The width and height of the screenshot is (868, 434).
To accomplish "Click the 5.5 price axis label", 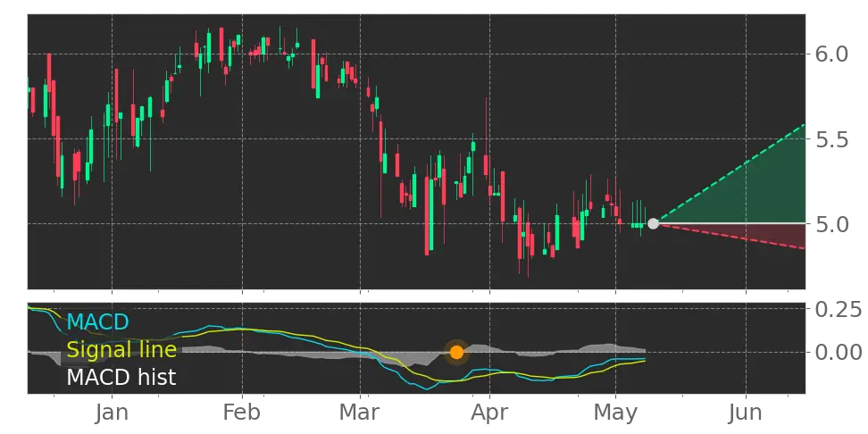I will (833, 139).
